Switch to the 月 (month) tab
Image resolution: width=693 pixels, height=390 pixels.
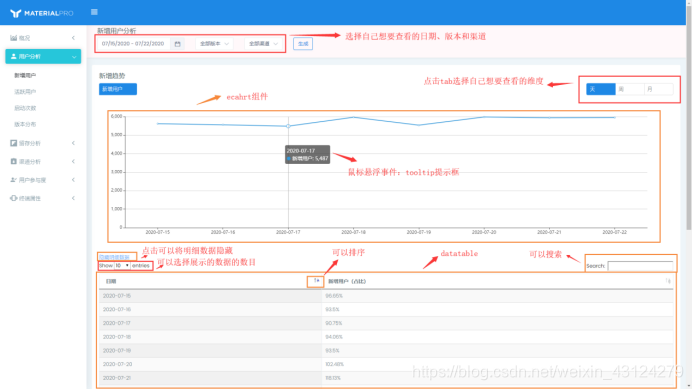659,89
